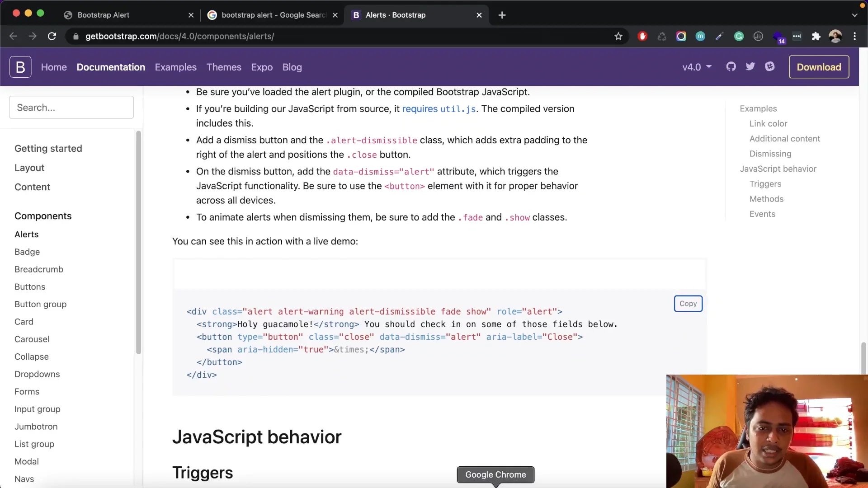
Task: Open the Carousel docs page in sidebar
Action: point(32,339)
